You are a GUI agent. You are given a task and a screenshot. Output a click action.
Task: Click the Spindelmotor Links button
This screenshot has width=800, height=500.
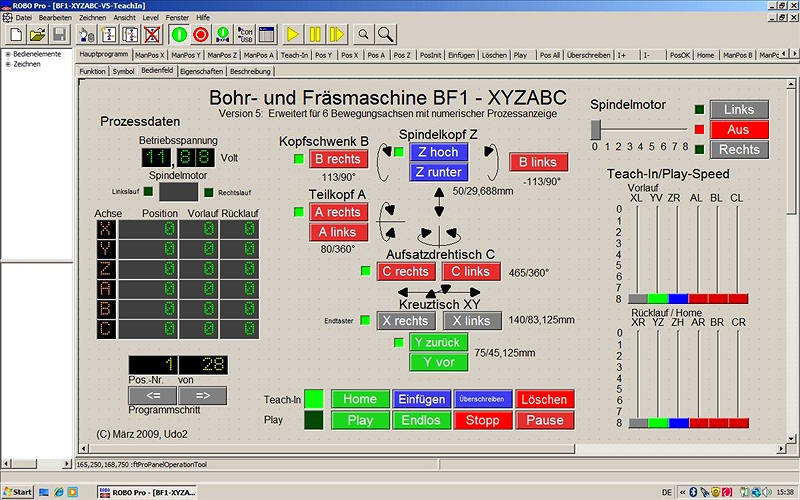pyautogui.click(x=739, y=110)
